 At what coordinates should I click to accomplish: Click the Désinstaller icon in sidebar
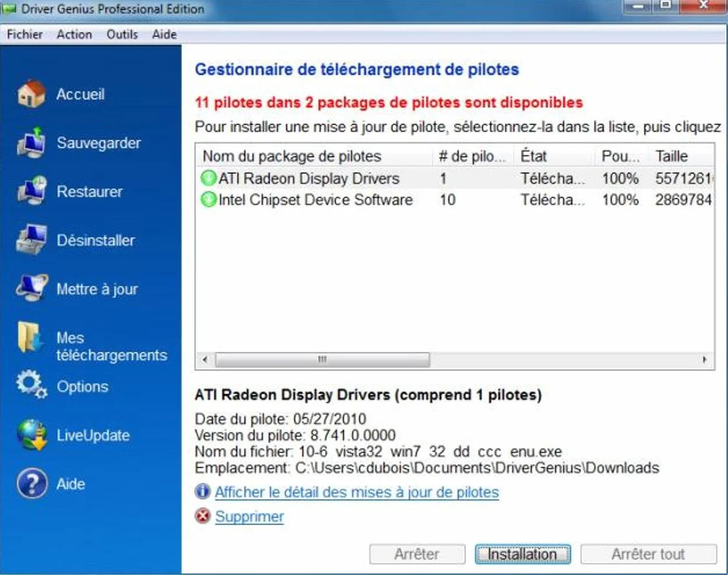(x=32, y=239)
